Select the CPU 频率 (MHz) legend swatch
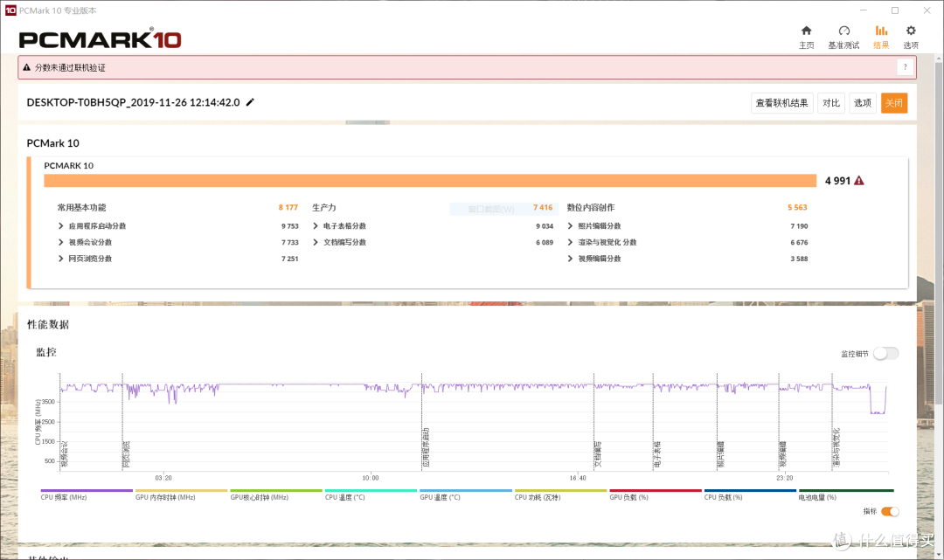944x560 pixels. [87, 491]
